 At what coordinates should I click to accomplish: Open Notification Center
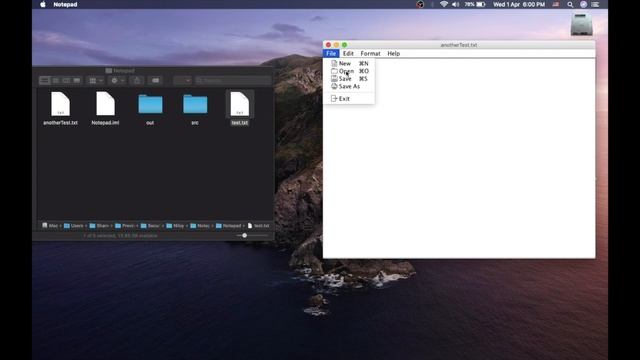(596, 4)
